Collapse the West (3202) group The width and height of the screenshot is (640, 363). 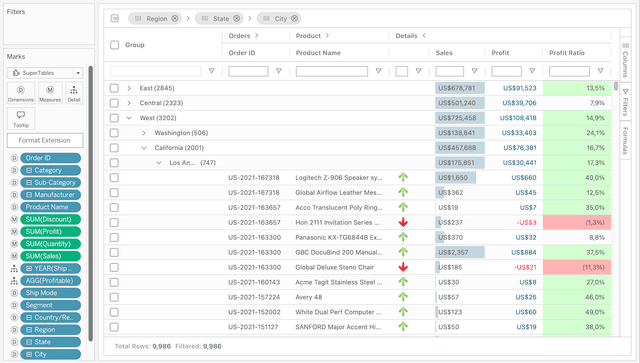129,118
